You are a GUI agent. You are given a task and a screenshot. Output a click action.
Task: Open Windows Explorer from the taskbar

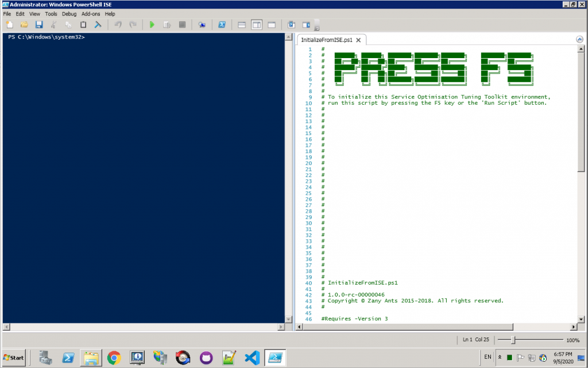[x=91, y=358]
